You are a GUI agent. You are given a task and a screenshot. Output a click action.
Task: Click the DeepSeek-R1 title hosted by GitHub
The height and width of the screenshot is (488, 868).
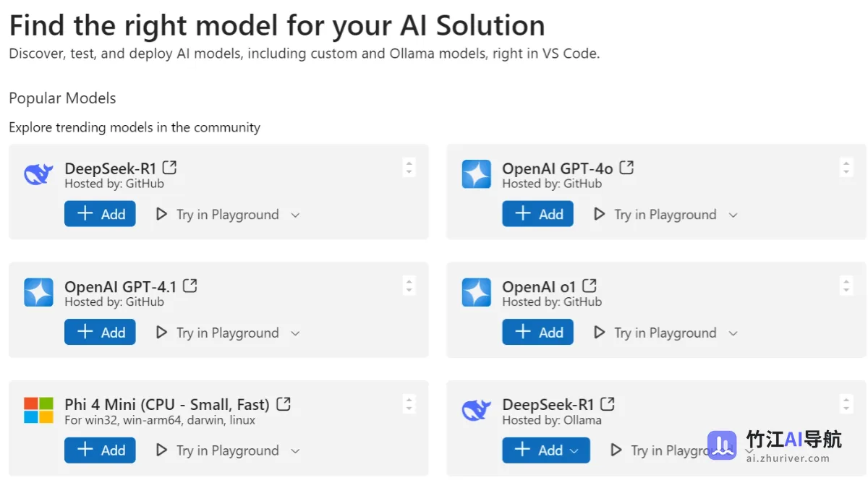point(110,168)
